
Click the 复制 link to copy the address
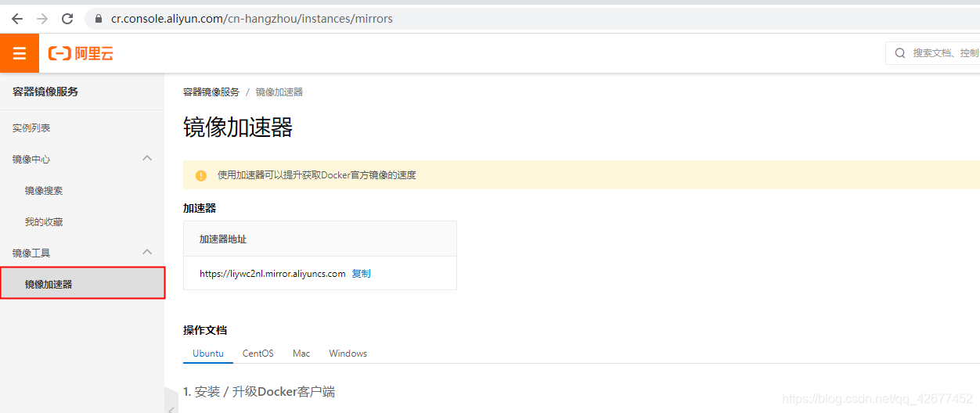[x=361, y=274]
